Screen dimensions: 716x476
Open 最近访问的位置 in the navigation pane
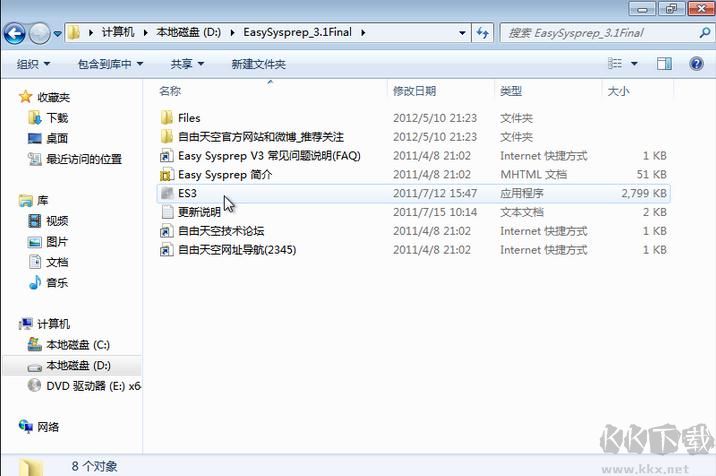84,159
